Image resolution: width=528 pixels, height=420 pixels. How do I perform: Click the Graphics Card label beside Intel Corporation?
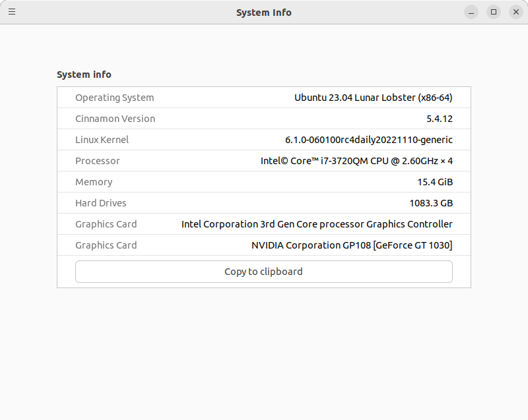point(106,224)
